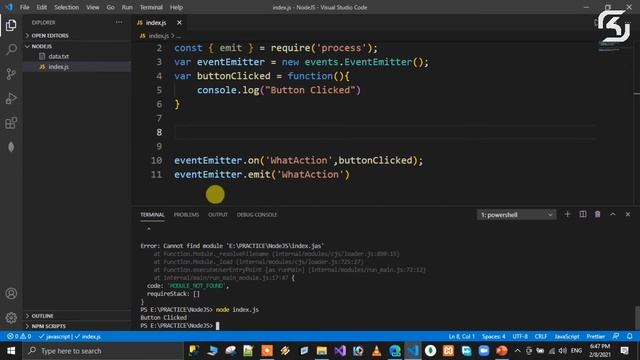Viewport: 640px width, 360px height.
Task: Click line number 10 in the gutter
Action: point(156,160)
